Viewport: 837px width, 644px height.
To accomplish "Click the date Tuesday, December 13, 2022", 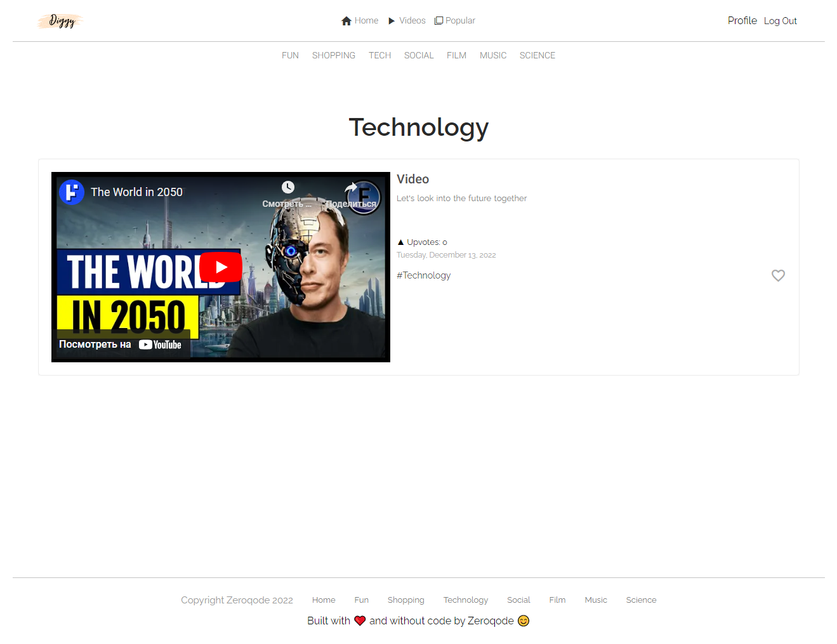I will [x=446, y=255].
